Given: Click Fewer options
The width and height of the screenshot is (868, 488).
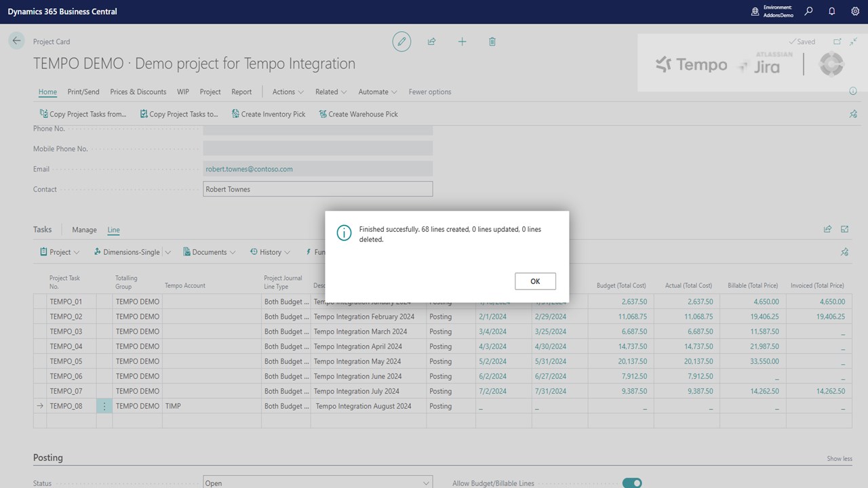Looking at the screenshot, I should point(430,91).
